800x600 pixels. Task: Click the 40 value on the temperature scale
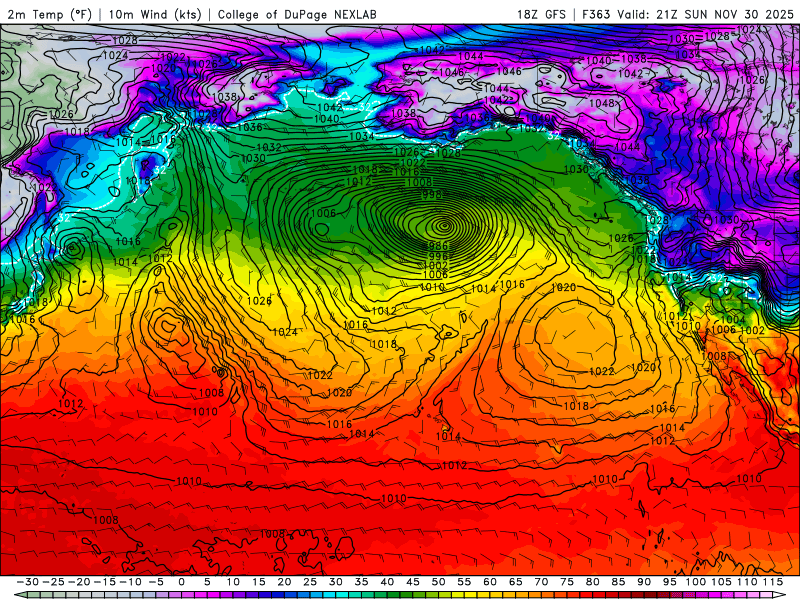click(x=387, y=582)
